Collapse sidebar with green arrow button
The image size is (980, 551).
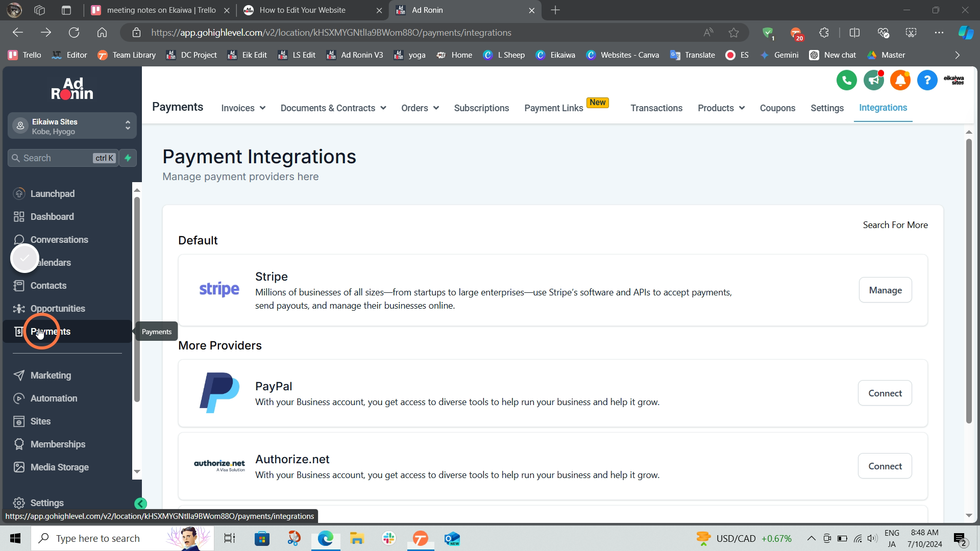[140, 504]
